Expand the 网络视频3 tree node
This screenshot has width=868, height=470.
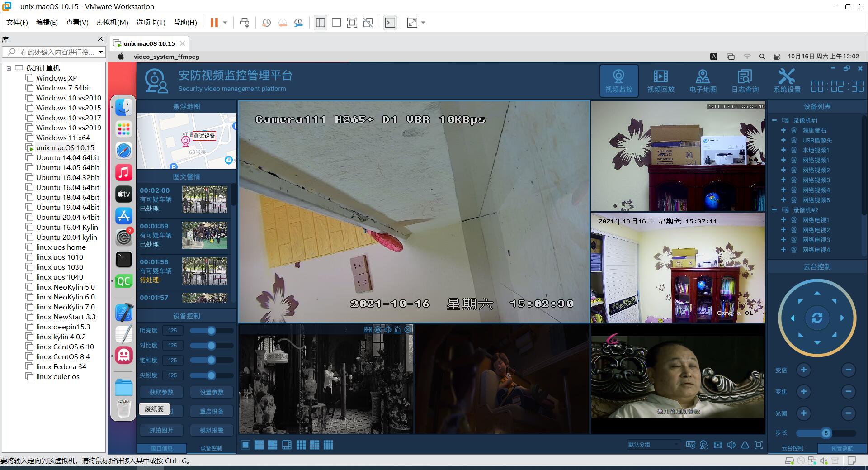pyautogui.click(x=783, y=180)
